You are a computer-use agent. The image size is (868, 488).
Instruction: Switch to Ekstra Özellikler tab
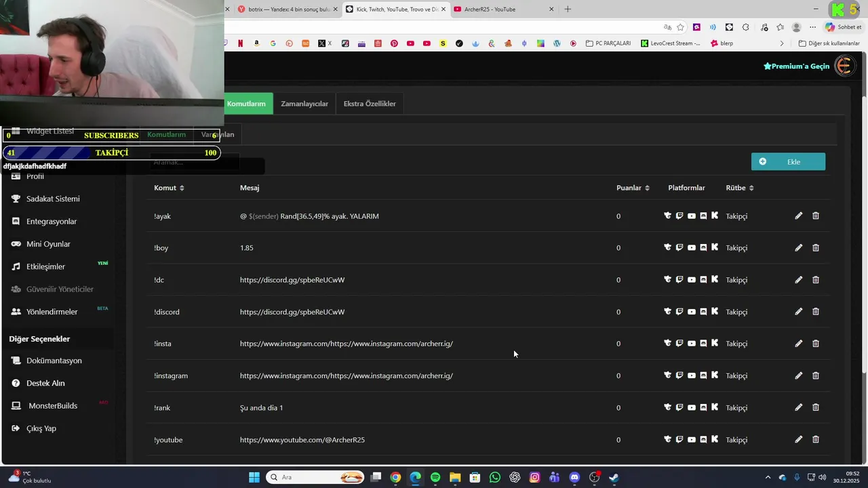370,104
